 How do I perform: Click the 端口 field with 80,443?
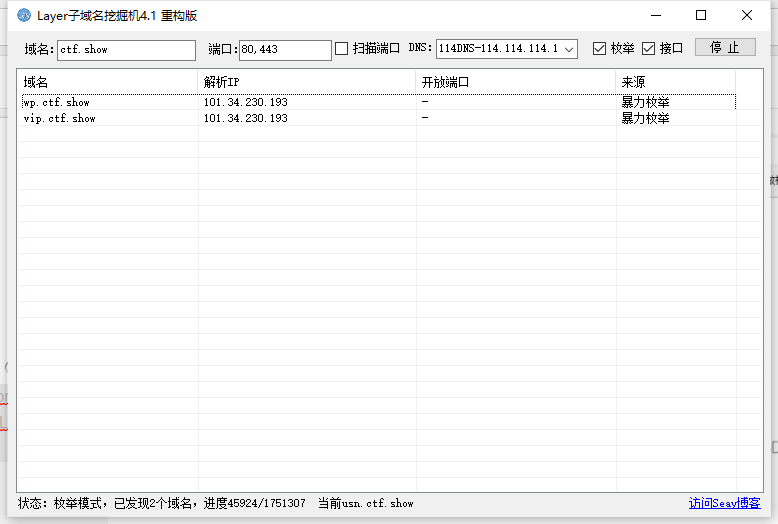[x=285, y=50]
